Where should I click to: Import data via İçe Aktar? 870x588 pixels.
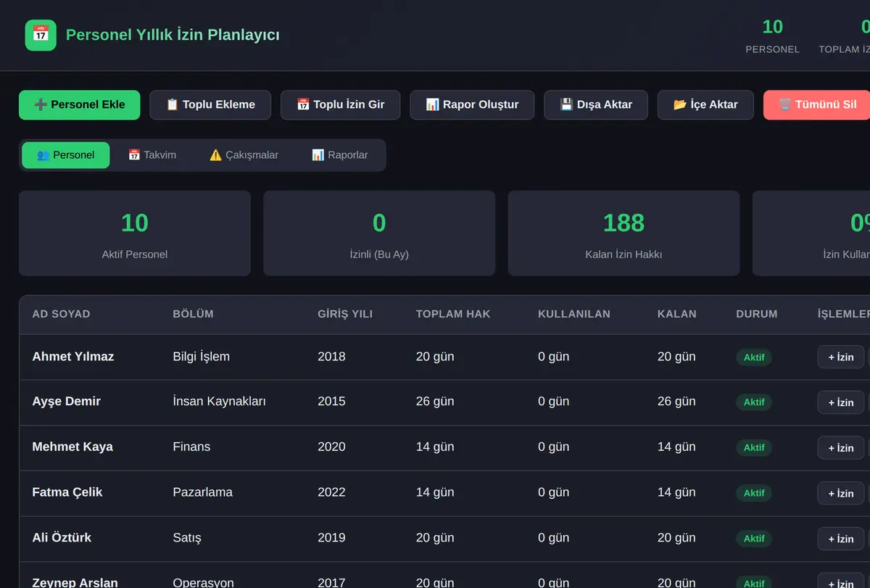[705, 104]
